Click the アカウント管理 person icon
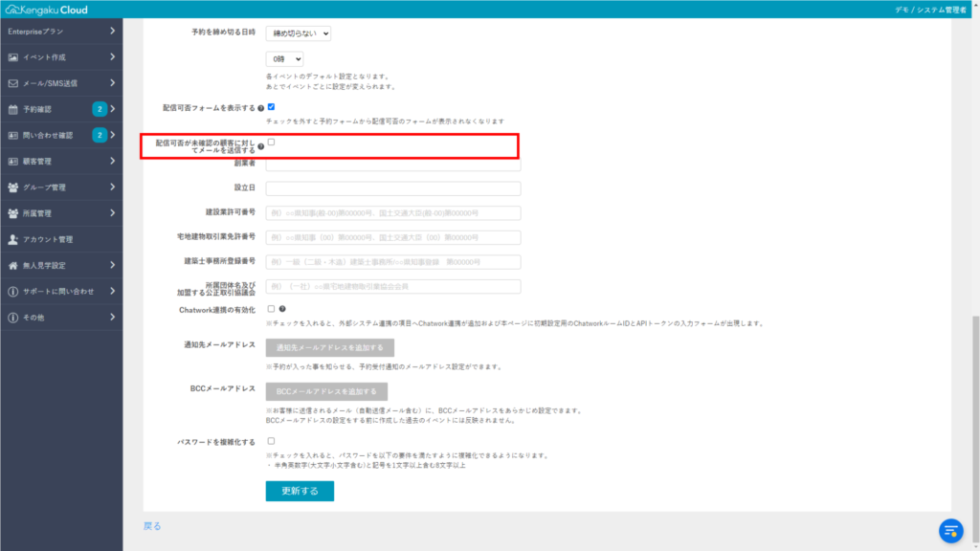Viewport: 980px width, 551px height. pyautogui.click(x=13, y=239)
